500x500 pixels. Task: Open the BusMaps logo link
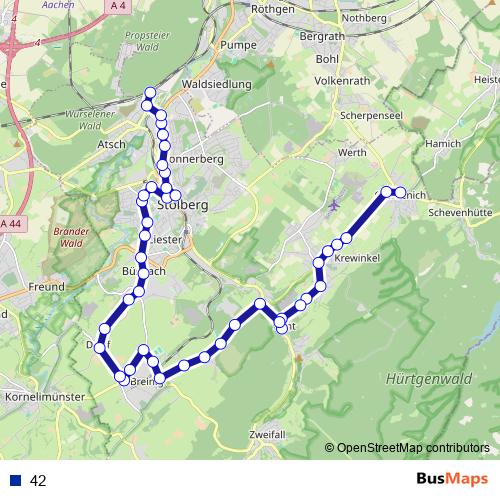point(452,479)
